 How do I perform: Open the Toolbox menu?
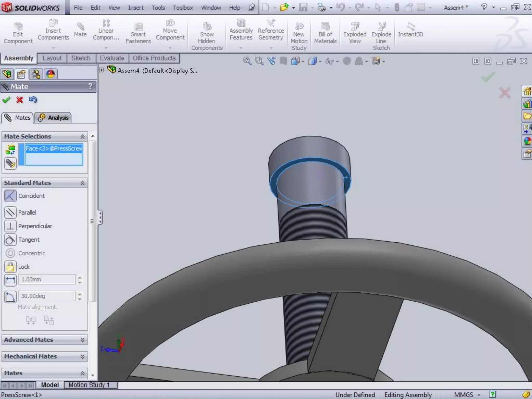(183, 8)
